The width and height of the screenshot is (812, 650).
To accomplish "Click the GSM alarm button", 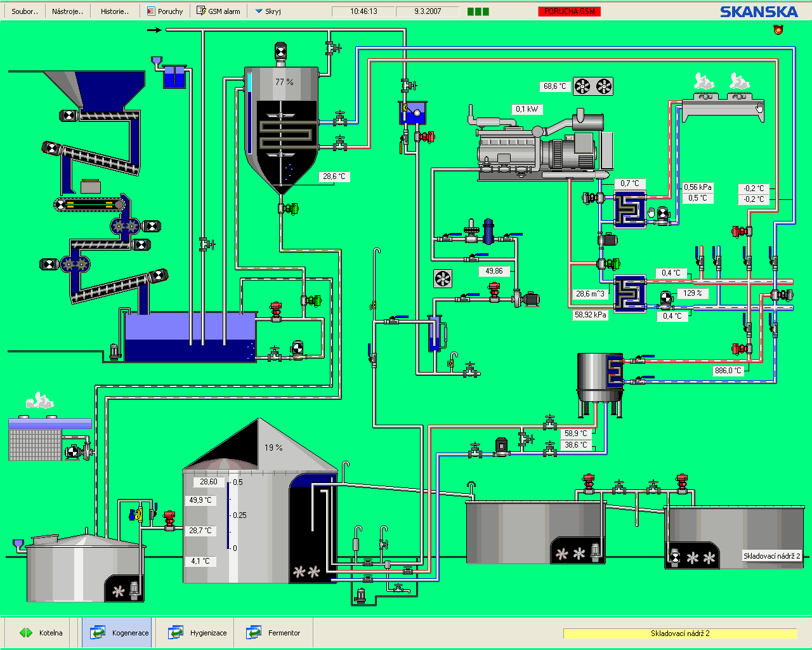I will click(x=218, y=11).
